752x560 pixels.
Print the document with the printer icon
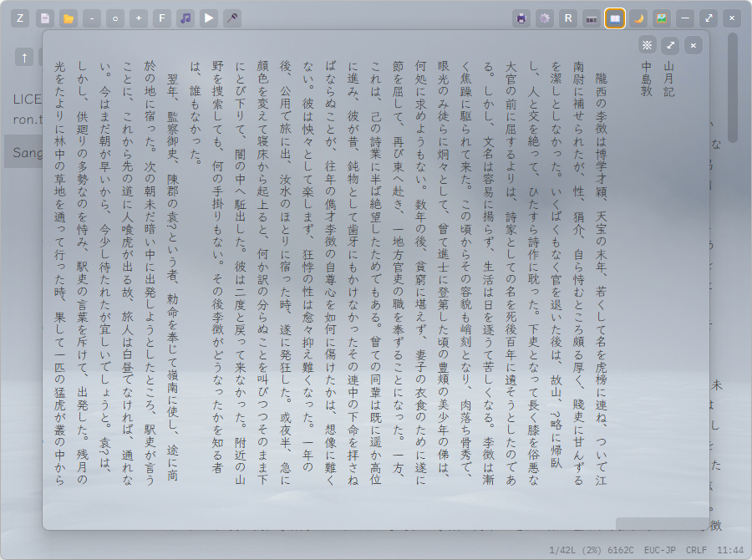(521, 18)
